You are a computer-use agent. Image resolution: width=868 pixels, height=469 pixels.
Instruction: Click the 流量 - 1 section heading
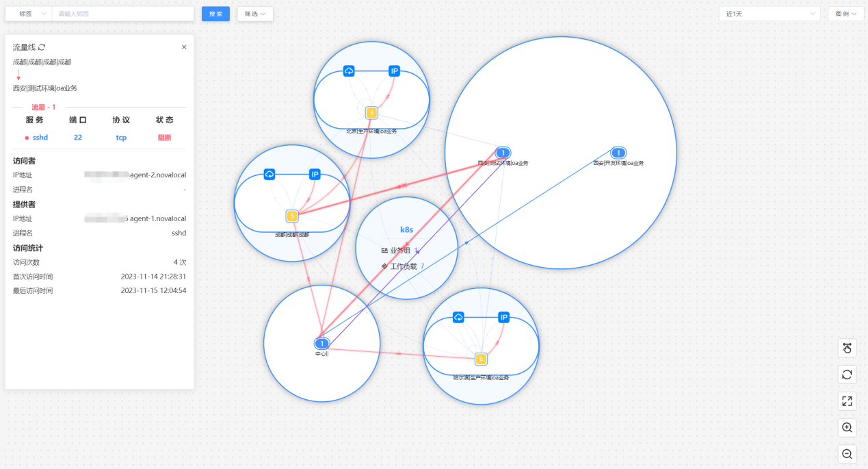[x=44, y=107]
